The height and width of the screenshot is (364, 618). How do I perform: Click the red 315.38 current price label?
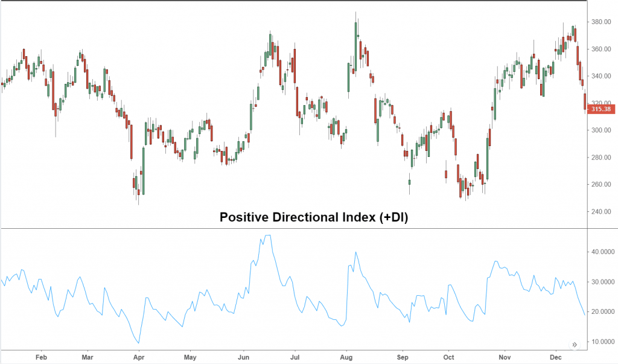click(601, 109)
